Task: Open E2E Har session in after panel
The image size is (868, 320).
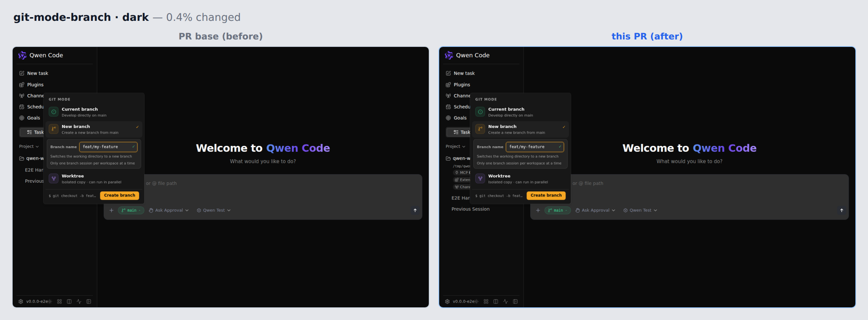Action: pyautogui.click(x=461, y=198)
